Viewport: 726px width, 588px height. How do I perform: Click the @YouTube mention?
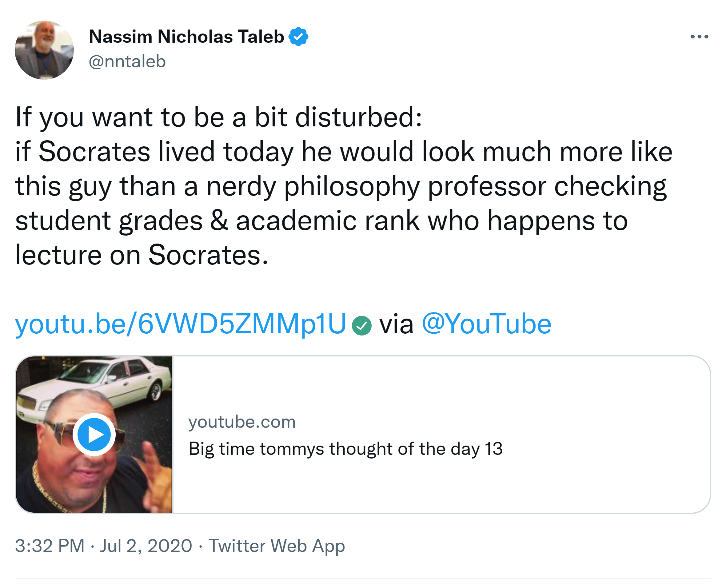tap(486, 324)
